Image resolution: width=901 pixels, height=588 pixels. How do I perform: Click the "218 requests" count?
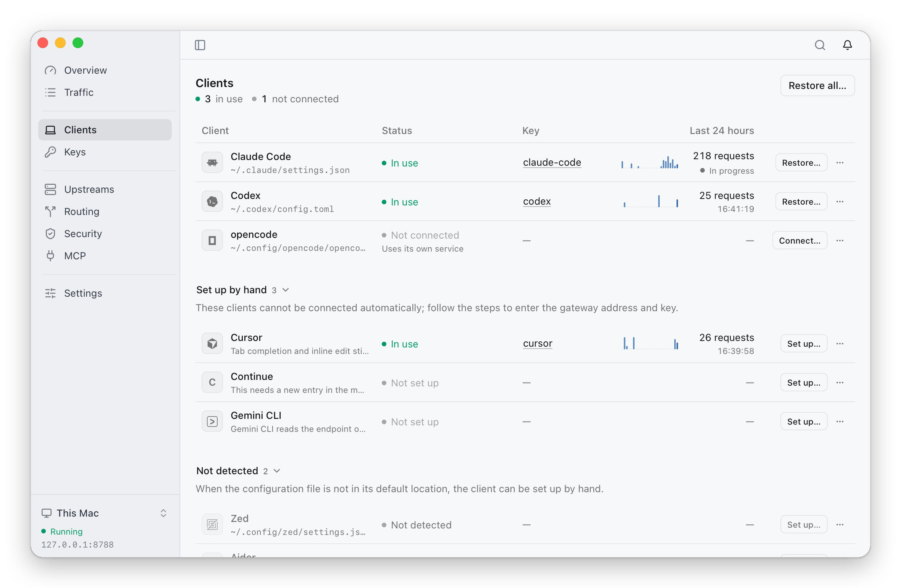[723, 156]
